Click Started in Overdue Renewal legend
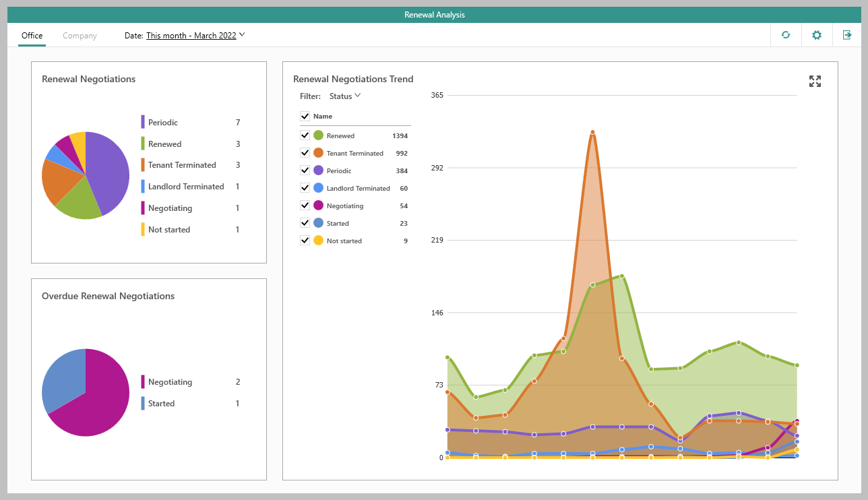This screenshot has height=500, width=868. pyautogui.click(x=161, y=404)
